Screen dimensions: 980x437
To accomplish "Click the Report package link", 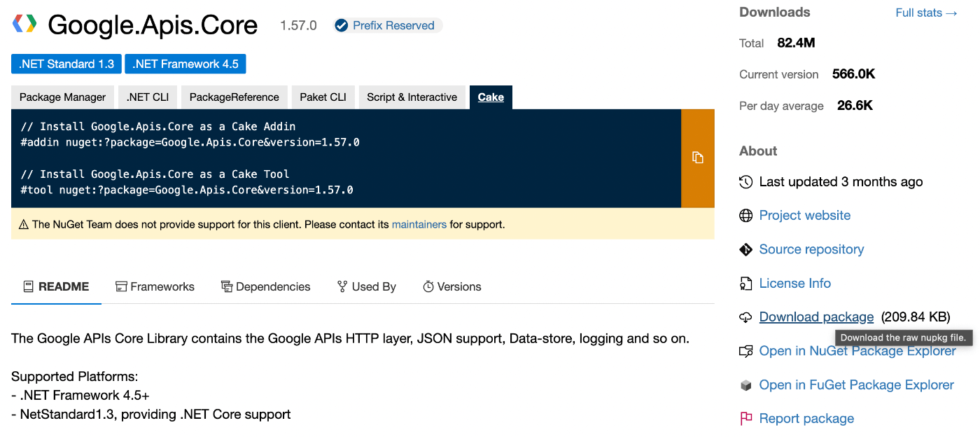I will coord(807,419).
